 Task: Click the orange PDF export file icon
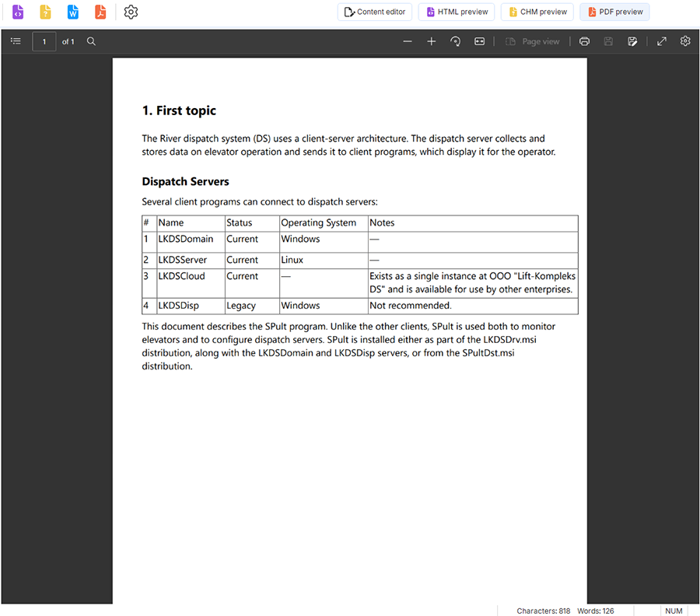click(100, 12)
